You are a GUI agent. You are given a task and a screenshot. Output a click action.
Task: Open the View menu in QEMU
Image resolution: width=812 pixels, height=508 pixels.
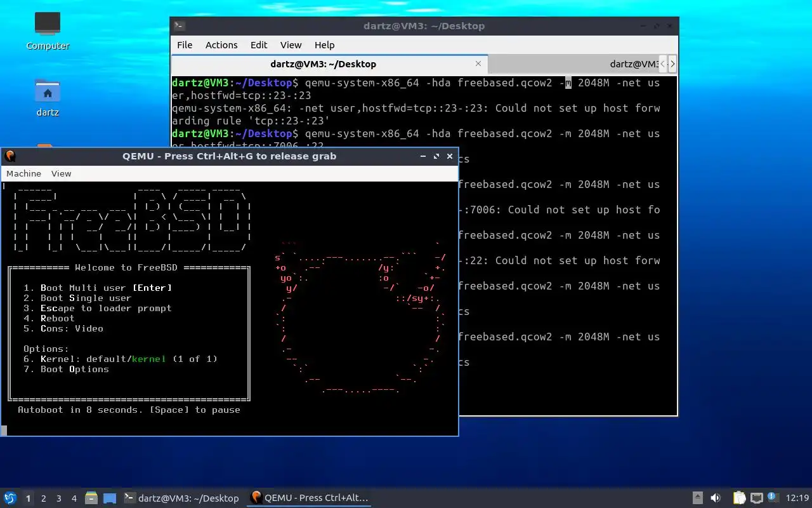coord(61,173)
